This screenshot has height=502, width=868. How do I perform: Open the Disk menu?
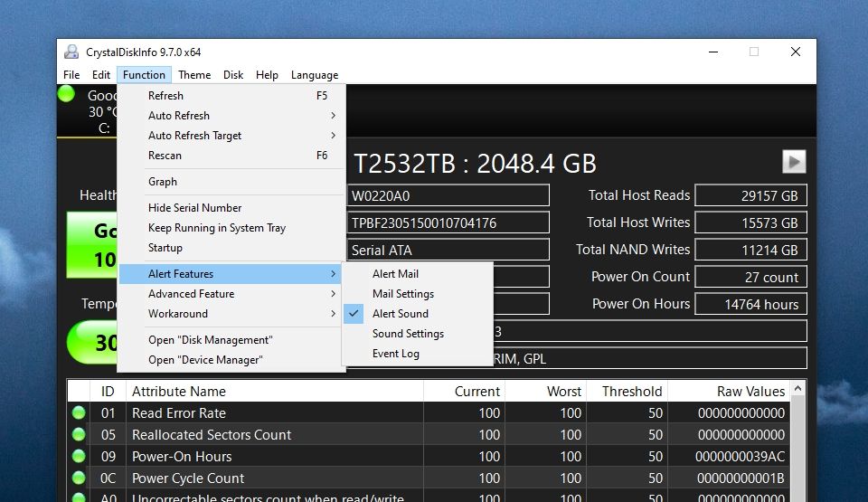pyautogui.click(x=233, y=75)
